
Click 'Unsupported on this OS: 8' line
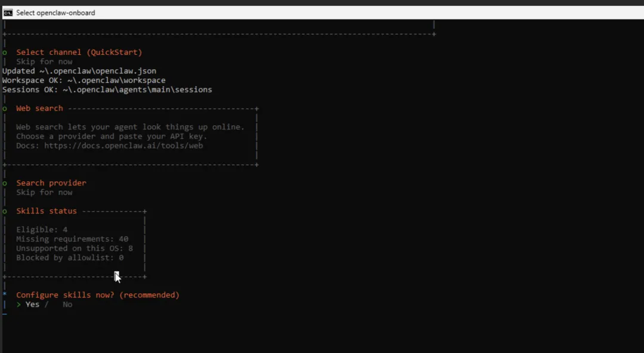75,248
